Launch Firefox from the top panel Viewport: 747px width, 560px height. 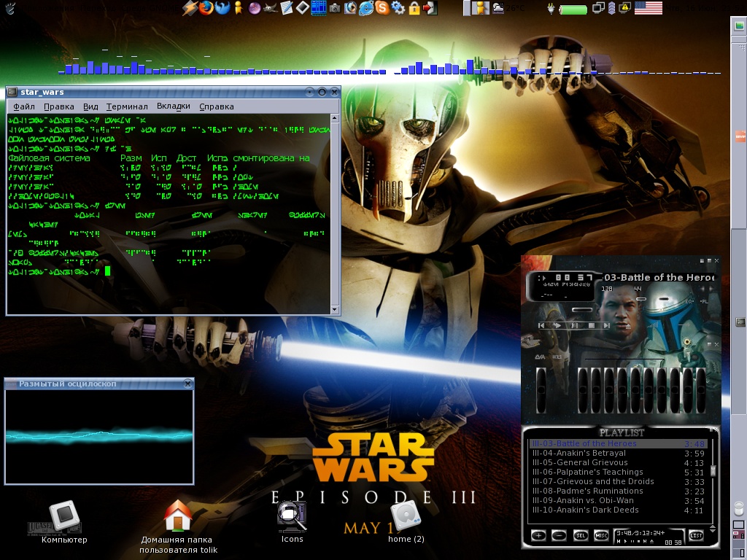[x=206, y=7]
